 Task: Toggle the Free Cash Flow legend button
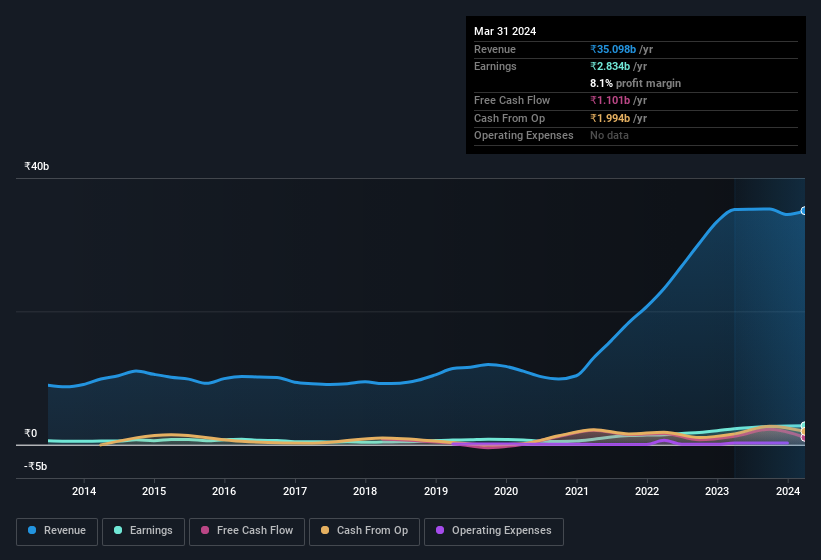pos(247,532)
